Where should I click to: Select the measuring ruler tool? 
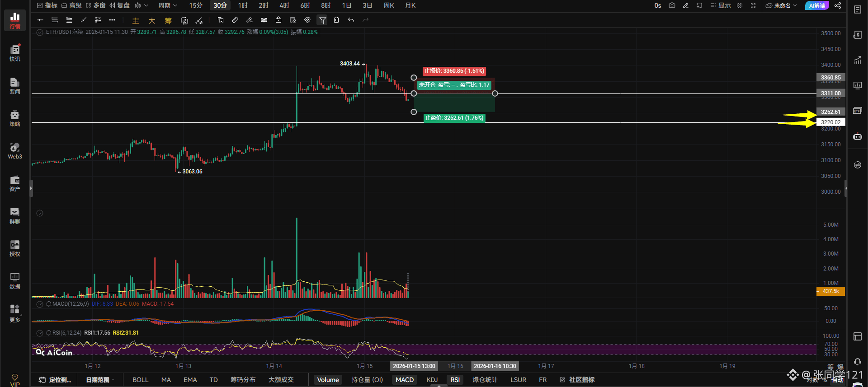tap(235, 20)
